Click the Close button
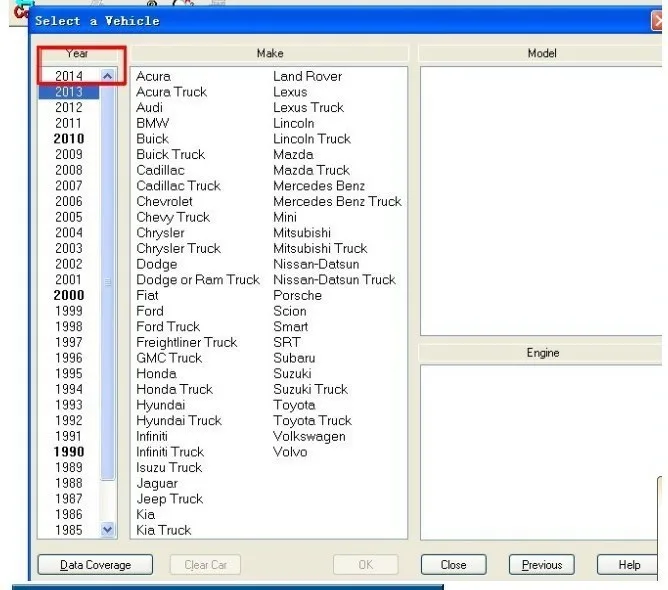Screen dimensions: 668x590 coord(453,565)
